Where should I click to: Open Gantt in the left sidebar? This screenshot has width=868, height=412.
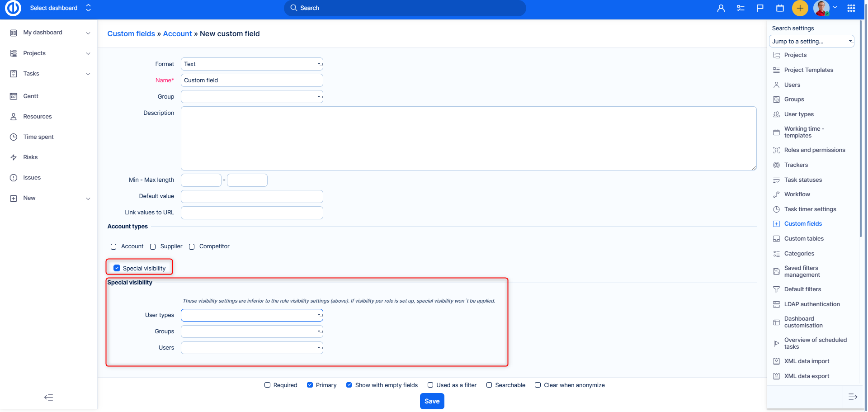(31, 96)
